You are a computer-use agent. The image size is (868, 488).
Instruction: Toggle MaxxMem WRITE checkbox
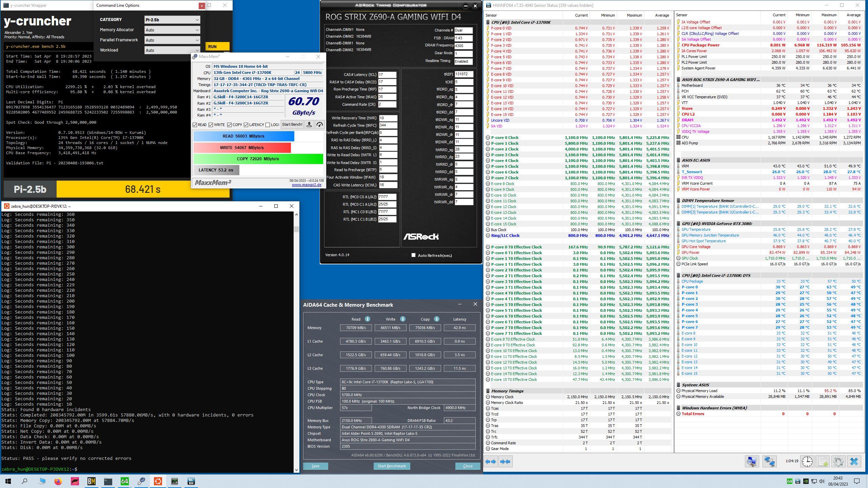[x=211, y=125]
